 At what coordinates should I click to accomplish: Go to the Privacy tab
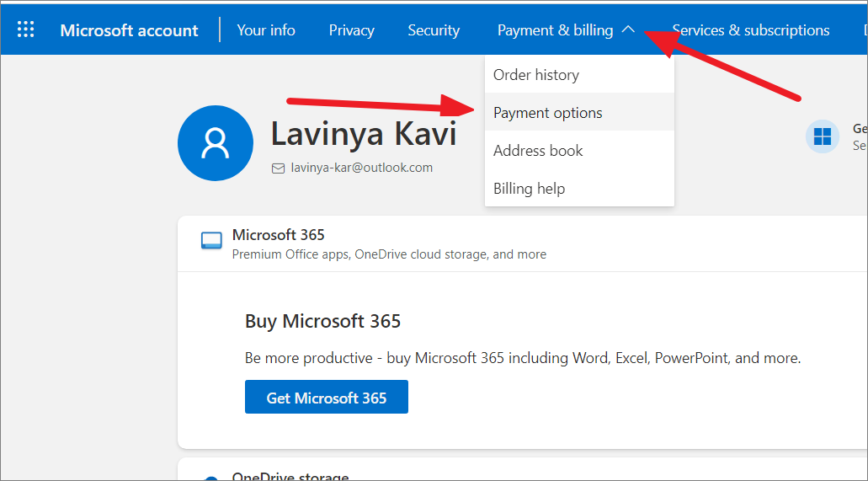pos(352,30)
